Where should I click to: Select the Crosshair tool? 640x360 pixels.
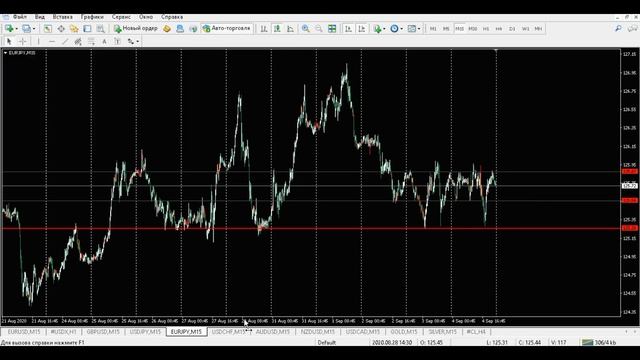(x=22, y=41)
